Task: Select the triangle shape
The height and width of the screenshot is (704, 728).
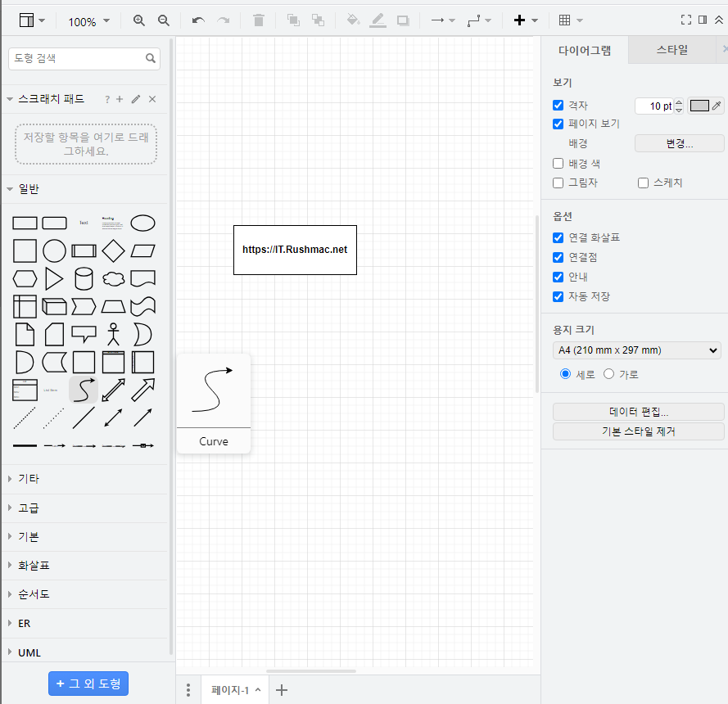Action: pyautogui.click(x=54, y=279)
